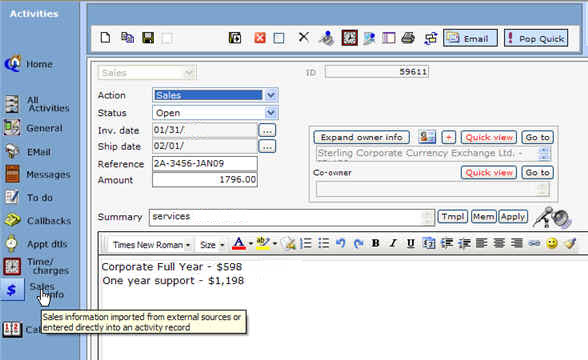588x360 pixels.
Task: Insert a smiley emoticon
Action: point(552,244)
